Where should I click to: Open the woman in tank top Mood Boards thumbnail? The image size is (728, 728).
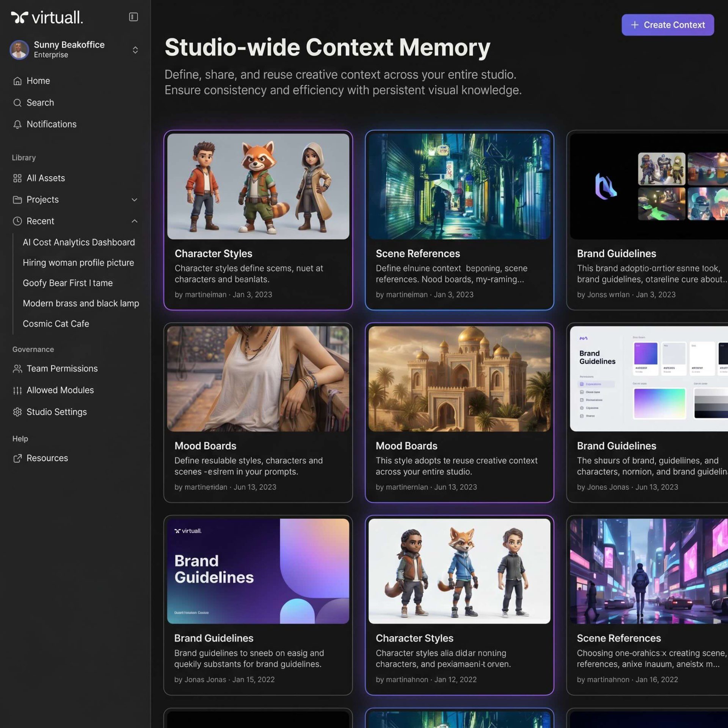(x=258, y=379)
